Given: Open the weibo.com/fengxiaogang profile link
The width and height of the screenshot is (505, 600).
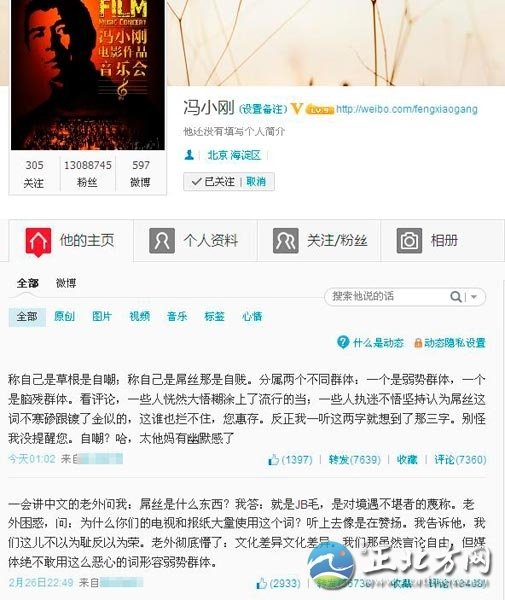Looking at the screenshot, I should (x=407, y=109).
